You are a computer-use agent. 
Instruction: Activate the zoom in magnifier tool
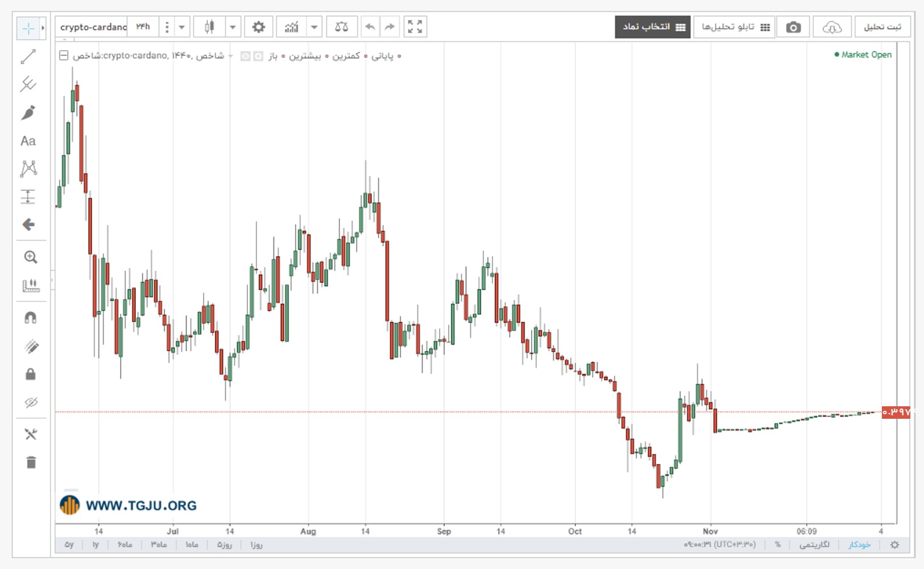pyautogui.click(x=31, y=257)
